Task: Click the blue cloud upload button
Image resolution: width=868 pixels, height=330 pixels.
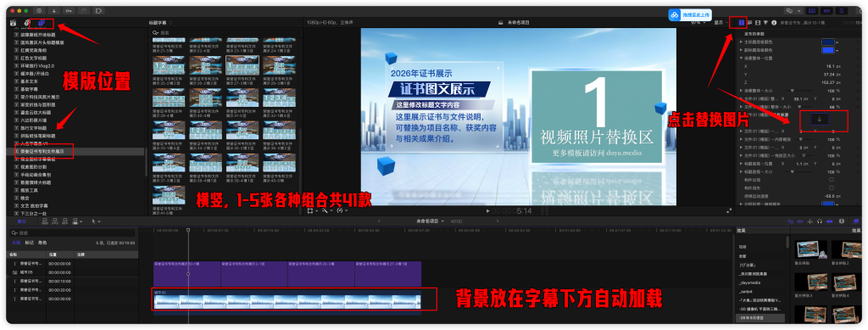Action: pos(689,15)
